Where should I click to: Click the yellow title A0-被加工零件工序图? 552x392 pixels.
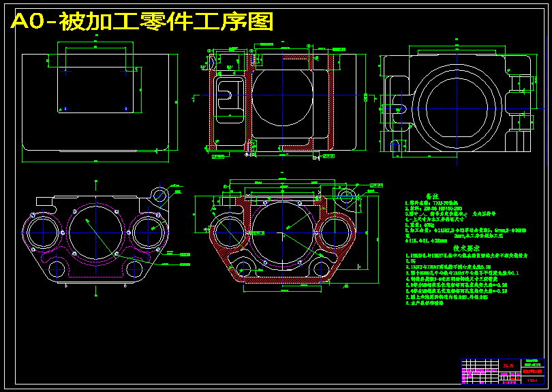point(142,22)
